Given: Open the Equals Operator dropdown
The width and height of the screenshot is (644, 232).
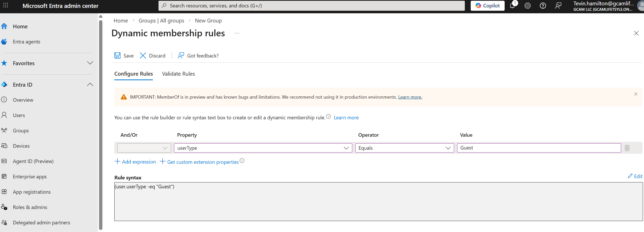Looking at the screenshot, I should click(405, 148).
